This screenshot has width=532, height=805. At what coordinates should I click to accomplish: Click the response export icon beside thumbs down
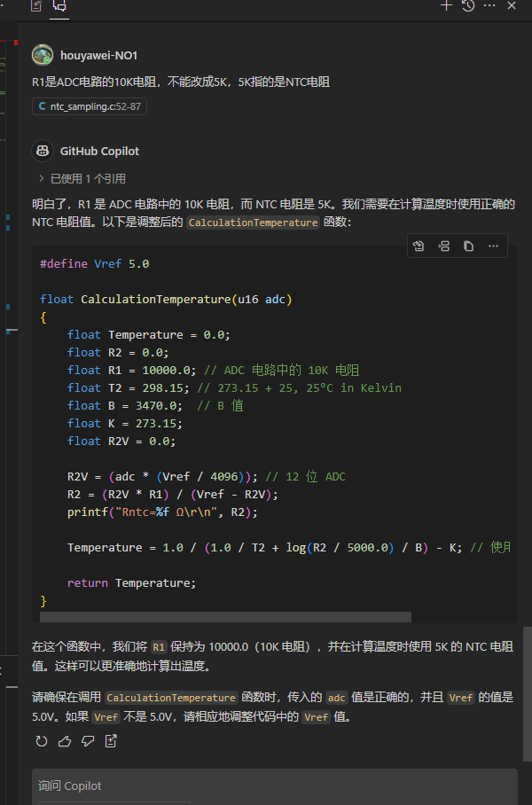tap(111, 741)
